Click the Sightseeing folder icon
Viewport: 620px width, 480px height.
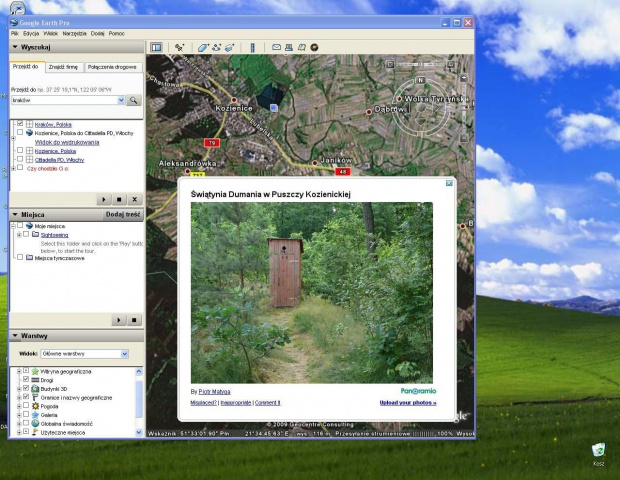(35, 235)
